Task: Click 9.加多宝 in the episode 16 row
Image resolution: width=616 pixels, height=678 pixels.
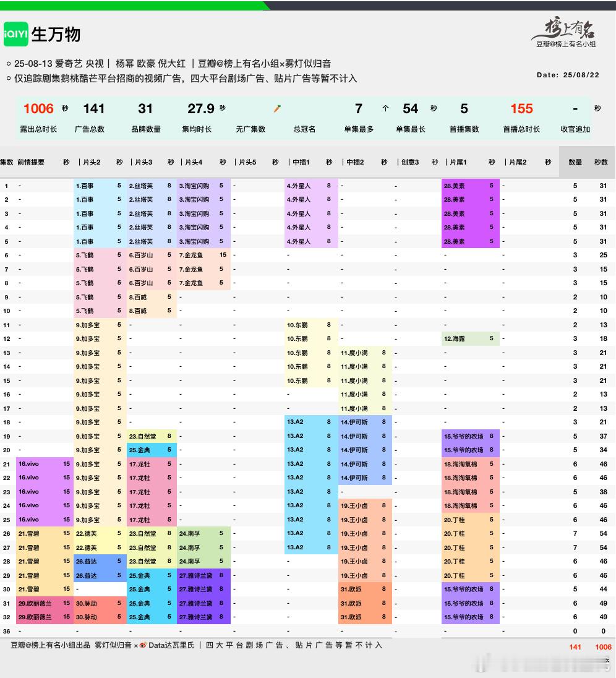Action: click(x=88, y=394)
